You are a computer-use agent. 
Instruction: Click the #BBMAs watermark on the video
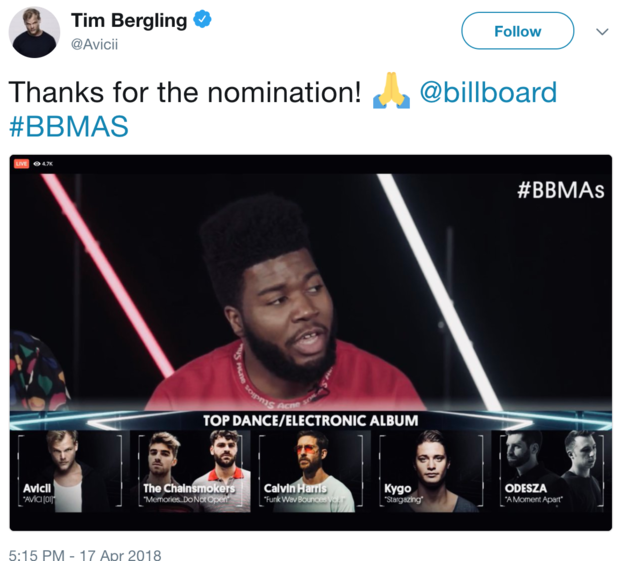[561, 189]
